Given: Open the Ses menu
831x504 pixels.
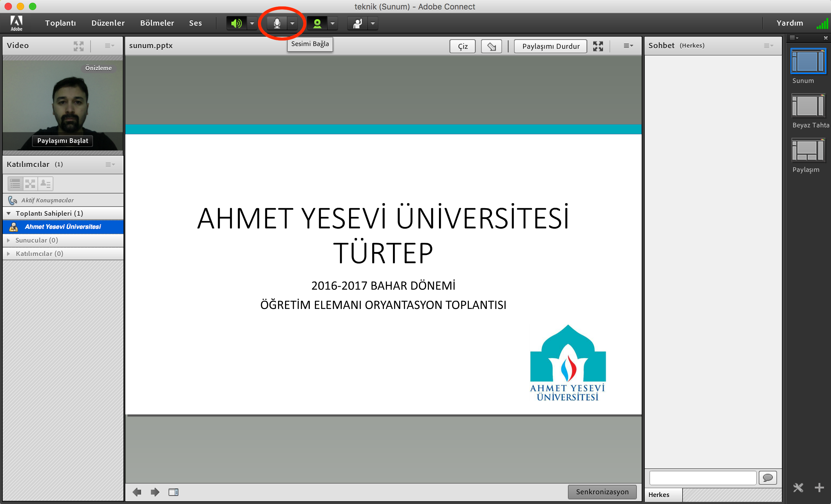Looking at the screenshot, I should [196, 23].
